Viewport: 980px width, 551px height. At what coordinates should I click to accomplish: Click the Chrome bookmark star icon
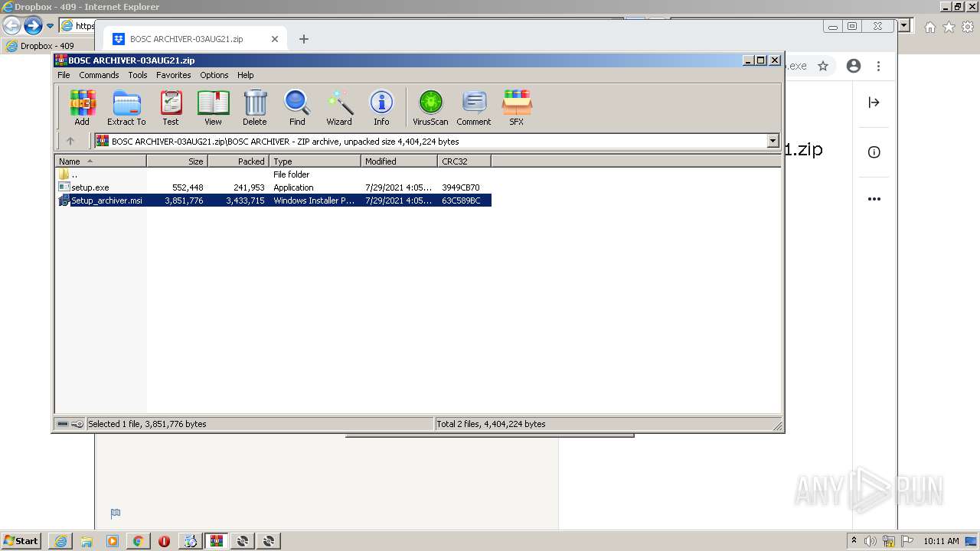click(823, 66)
